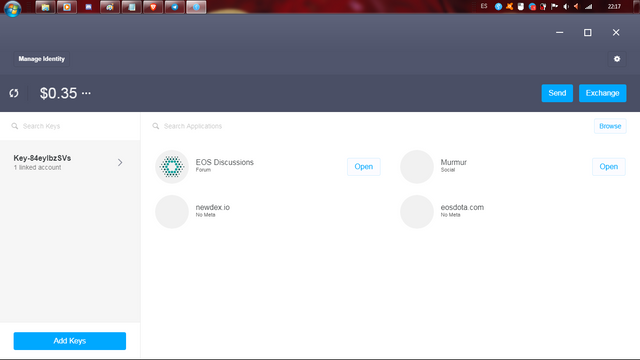Click the active Scatter taskbar icon

tap(196, 7)
